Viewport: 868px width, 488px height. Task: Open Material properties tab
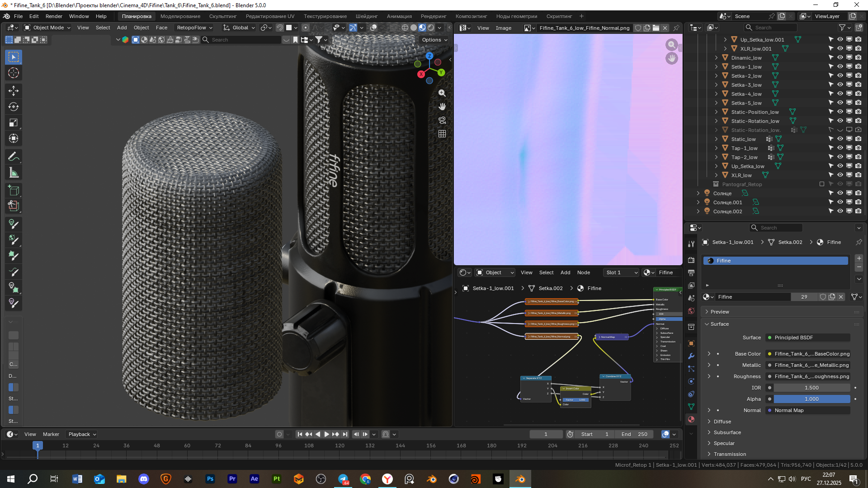[691, 419]
